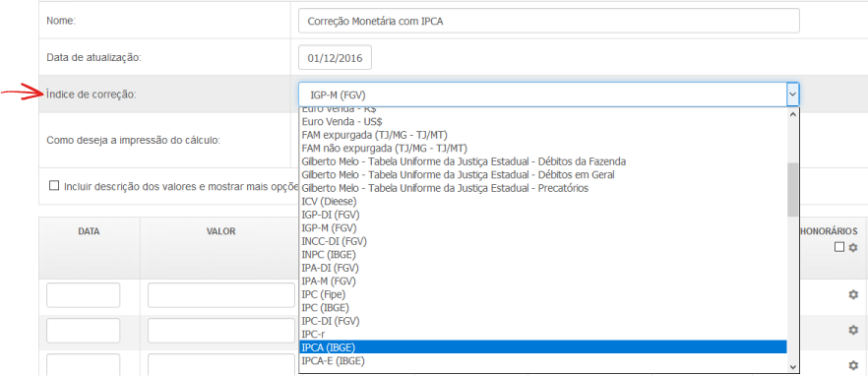The width and height of the screenshot is (868, 376).
Task: Select IPC (IBGE) option
Action: coord(542,307)
